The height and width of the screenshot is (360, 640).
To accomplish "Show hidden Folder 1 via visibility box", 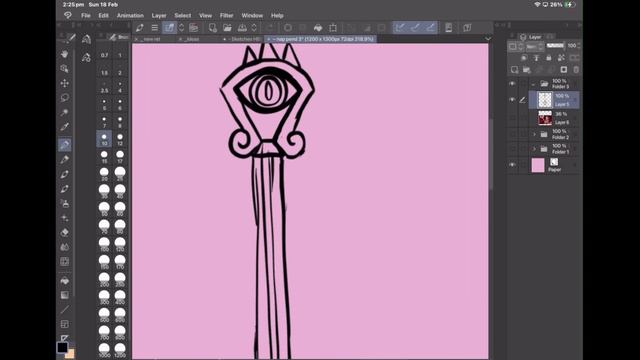I will pos(512,149).
